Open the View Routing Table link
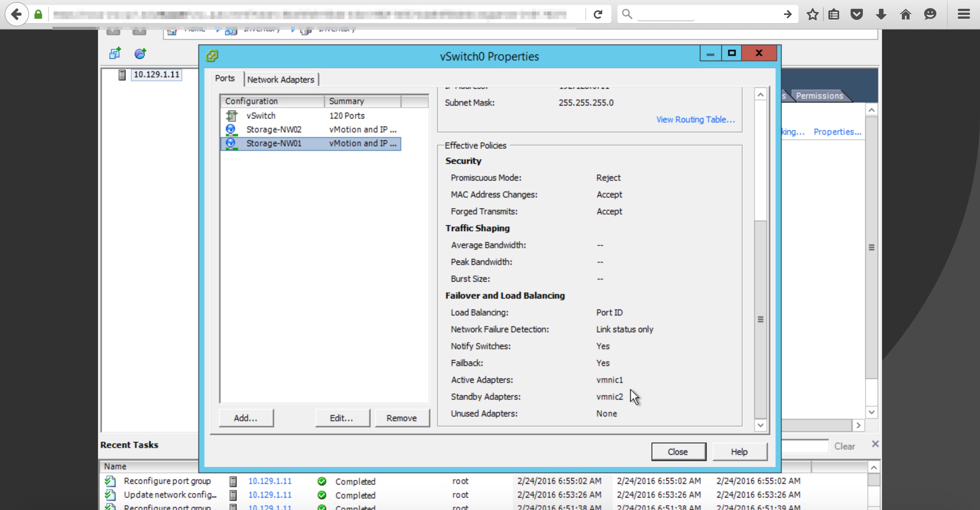Viewport: 980px width, 510px height. [x=695, y=119]
